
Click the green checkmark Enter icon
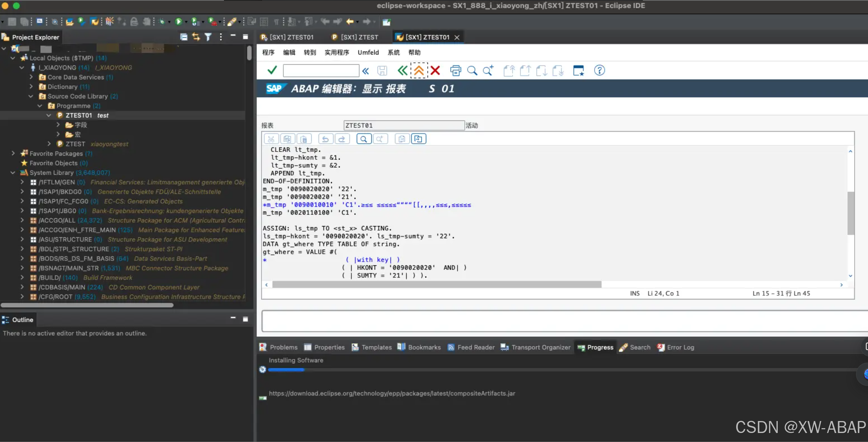pos(272,70)
